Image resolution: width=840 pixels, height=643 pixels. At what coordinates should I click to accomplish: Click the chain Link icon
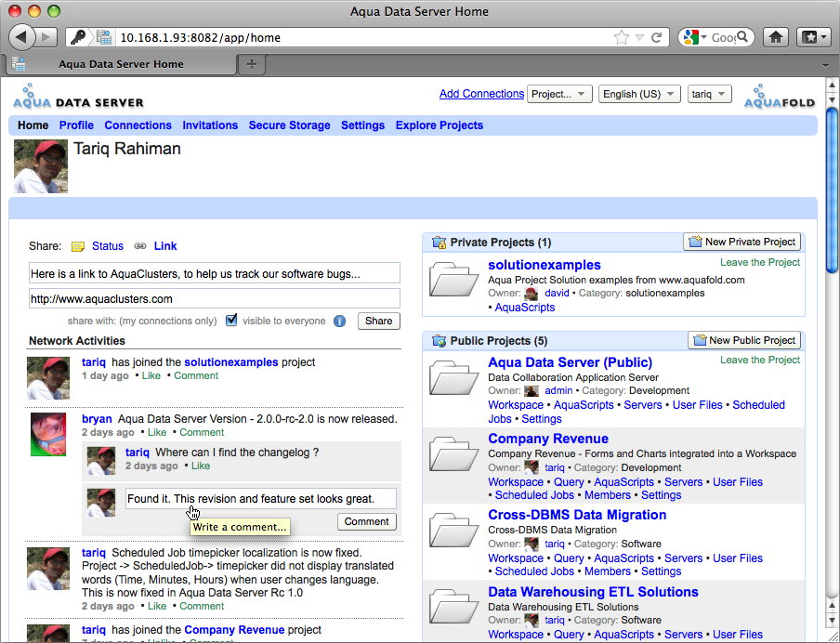[140, 246]
